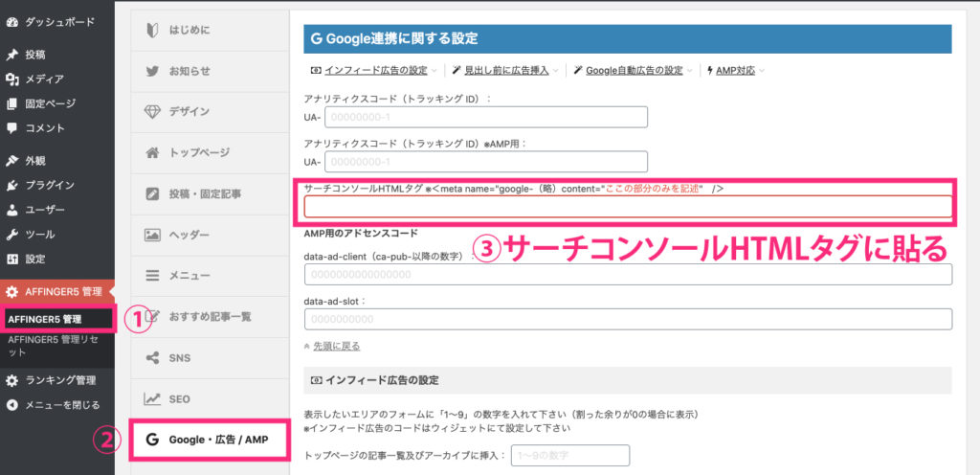The width and height of the screenshot is (980, 475).
Task: Click the media icon beside メディア
Action: [11, 79]
